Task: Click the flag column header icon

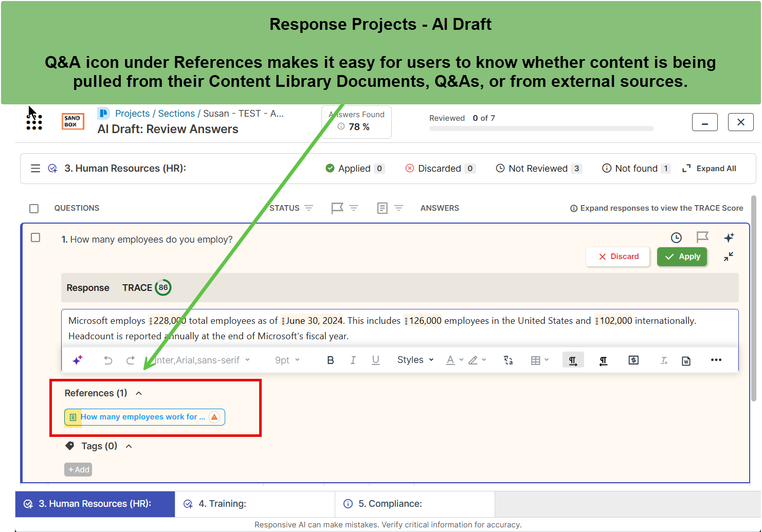Action: (x=337, y=208)
